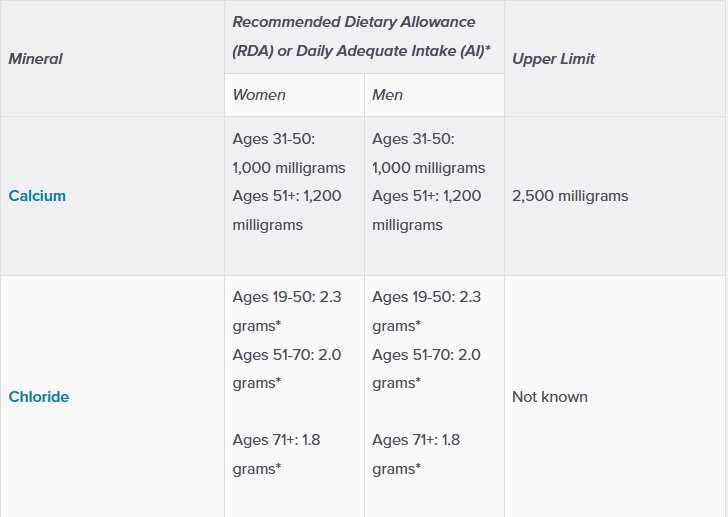Click the Upper Limit column header
Image resolution: width=728 pixels, height=517 pixels.
(553, 59)
